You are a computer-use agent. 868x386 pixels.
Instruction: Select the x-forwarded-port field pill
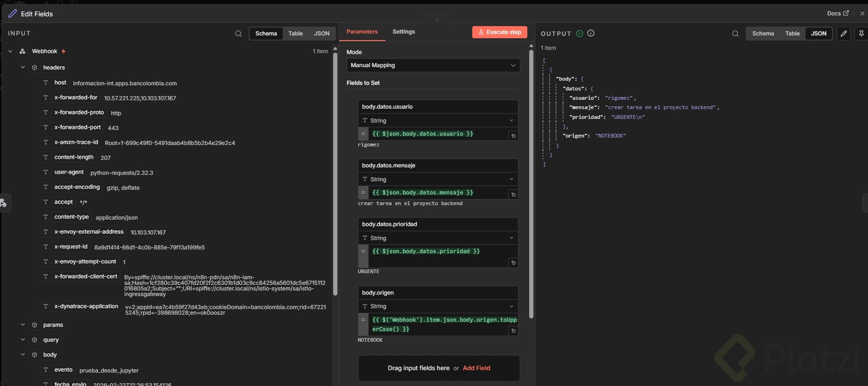[72, 127]
